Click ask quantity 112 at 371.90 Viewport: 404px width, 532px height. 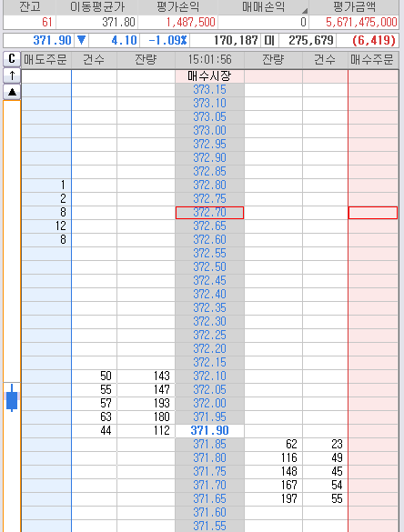tap(161, 430)
